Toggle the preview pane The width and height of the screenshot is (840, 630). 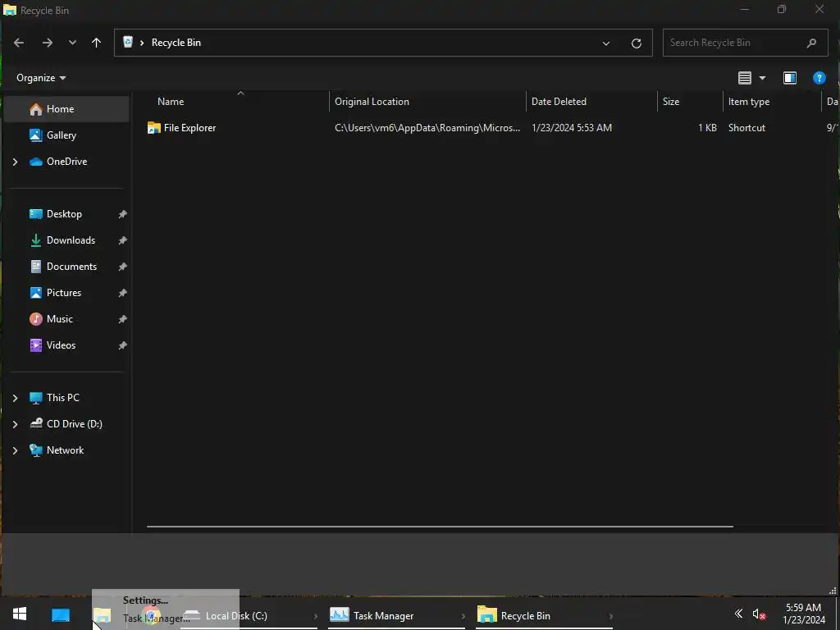790,78
